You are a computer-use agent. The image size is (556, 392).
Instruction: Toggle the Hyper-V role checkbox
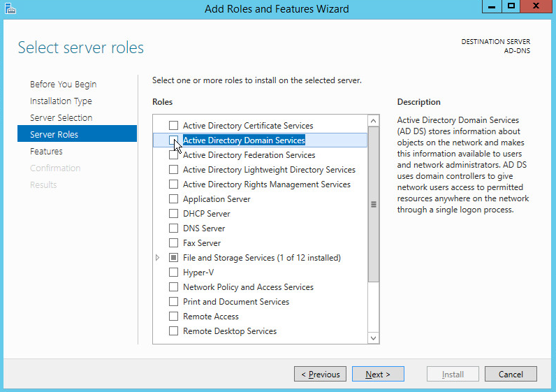coord(174,273)
